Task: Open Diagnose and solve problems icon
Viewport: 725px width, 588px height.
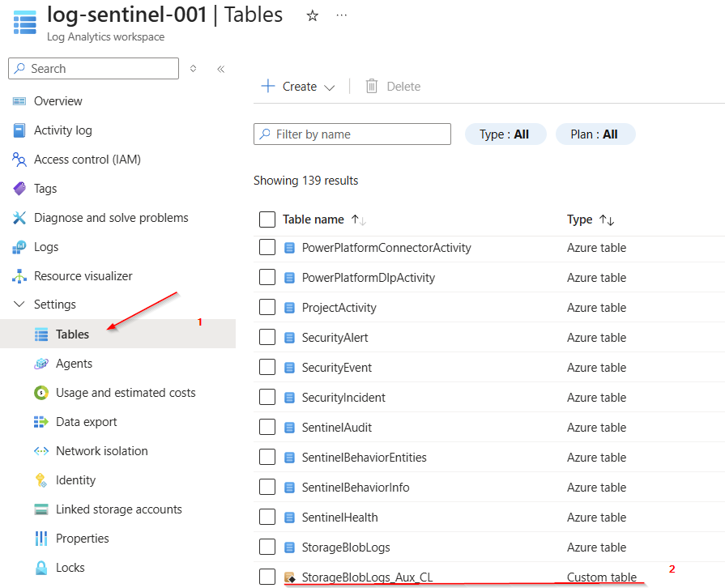Action: pos(19,218)
